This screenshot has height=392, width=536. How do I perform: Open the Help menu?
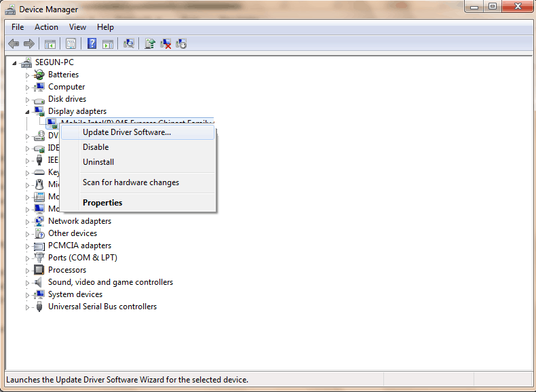(x=105, y=27)
